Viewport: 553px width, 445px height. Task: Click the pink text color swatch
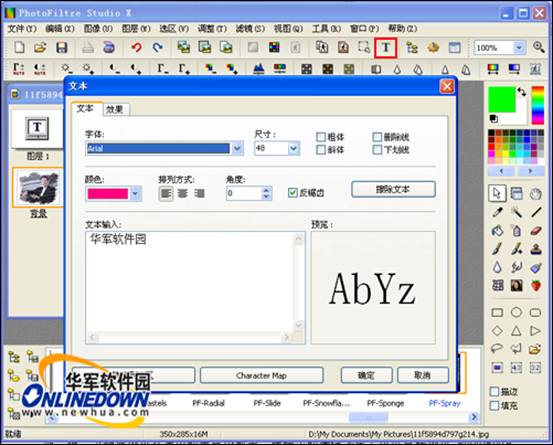click(x=108, y=194)
